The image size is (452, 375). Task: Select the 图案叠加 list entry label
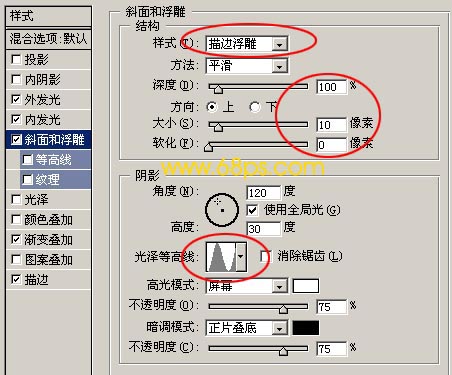49,260
